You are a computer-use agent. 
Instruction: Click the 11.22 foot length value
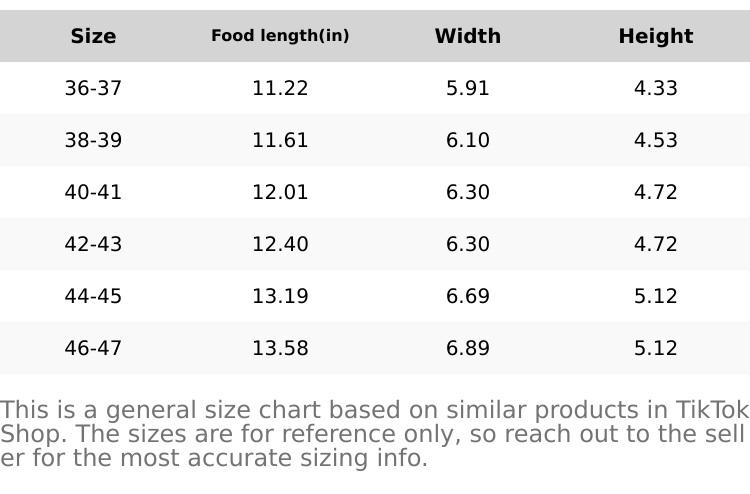(x=280, y=88)
